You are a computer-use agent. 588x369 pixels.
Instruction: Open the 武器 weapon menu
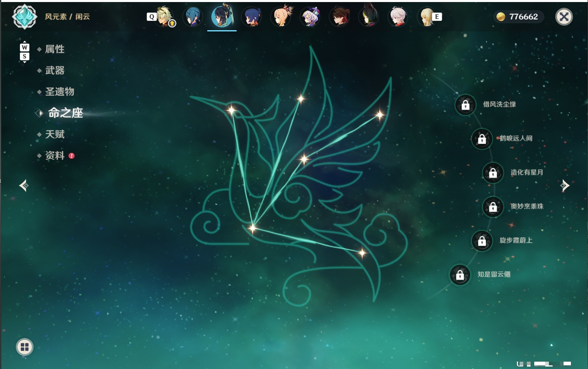(x=55, y=71)
